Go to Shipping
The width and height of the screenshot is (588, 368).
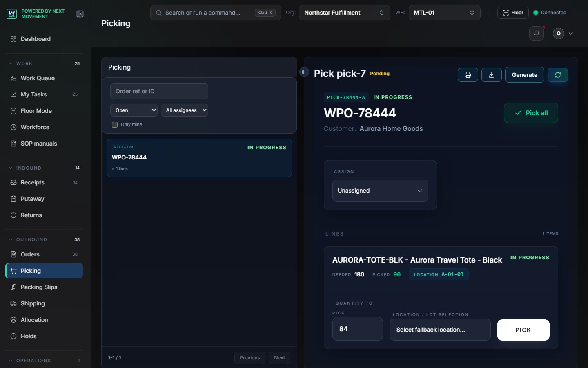point(44,303)
